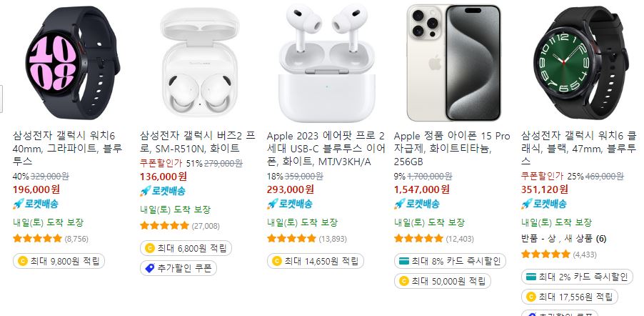The image size is (644, 316).
Task: Open the iPhone 15 Pro product photo
Action: (453, 63)
